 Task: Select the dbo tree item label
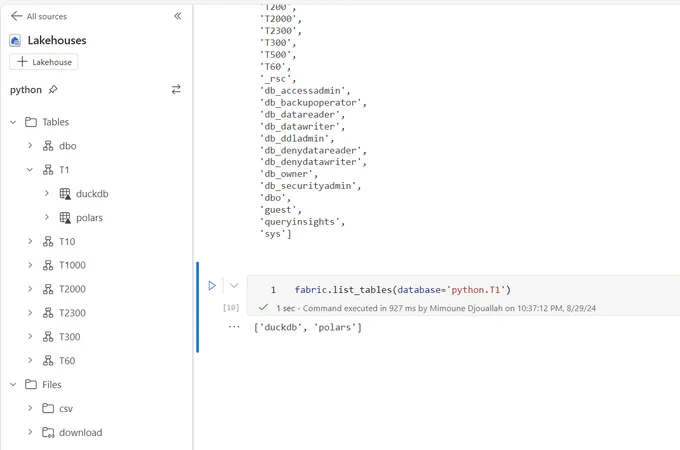pos(68,146)
